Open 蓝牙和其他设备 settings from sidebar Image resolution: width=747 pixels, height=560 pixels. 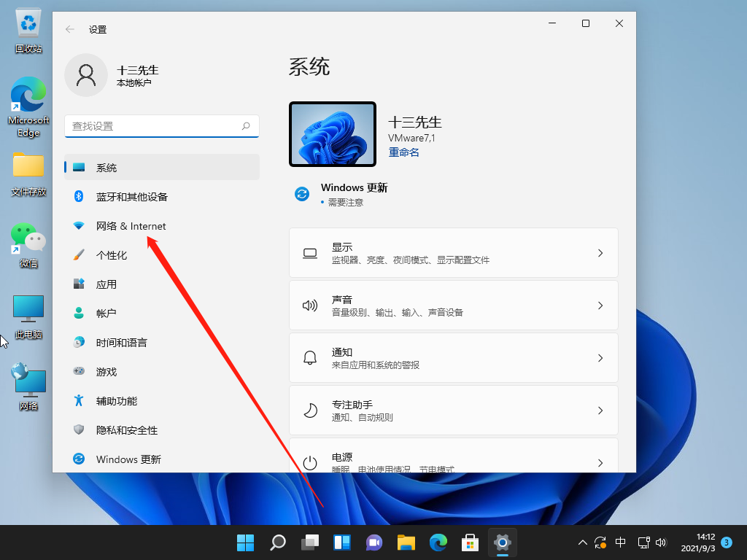tap(131, 196)
